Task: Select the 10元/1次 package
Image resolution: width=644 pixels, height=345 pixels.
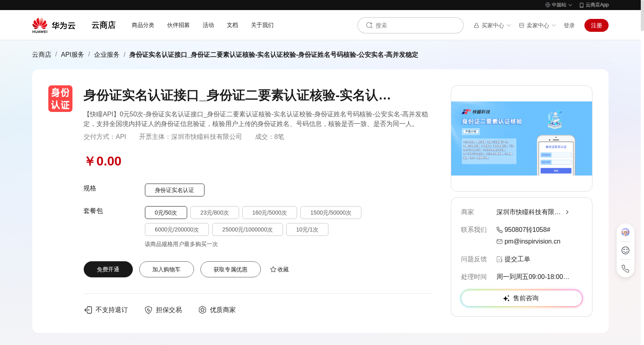Action: (x=307, y=229)
